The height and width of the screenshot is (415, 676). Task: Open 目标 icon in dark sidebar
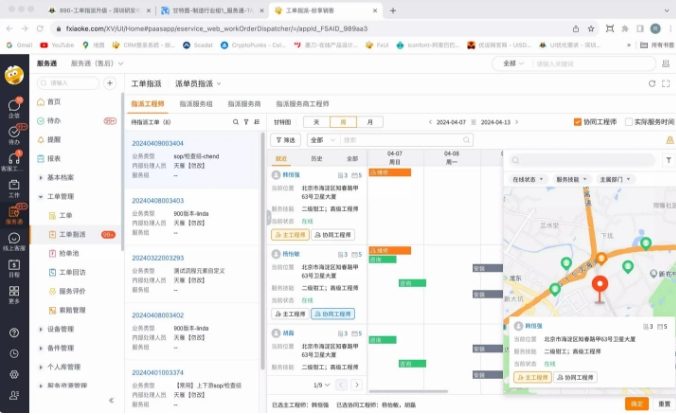14,268
